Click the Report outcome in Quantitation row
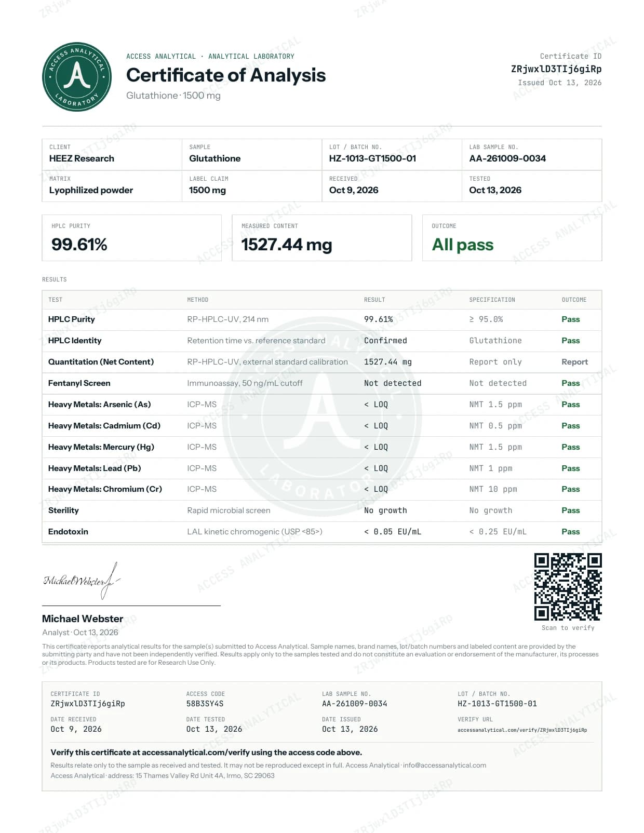 (574, 362)
